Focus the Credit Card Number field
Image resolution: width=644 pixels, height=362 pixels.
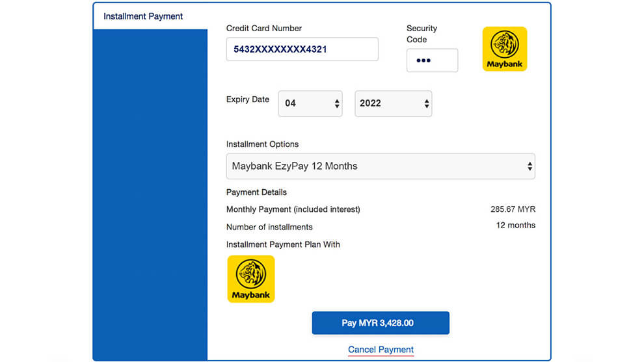click(302, 49)
